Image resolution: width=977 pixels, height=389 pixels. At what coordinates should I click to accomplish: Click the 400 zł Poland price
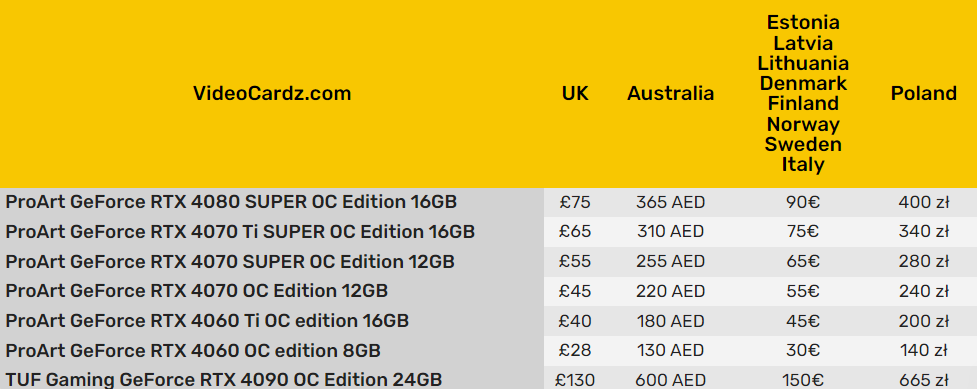tap(923, 203)
